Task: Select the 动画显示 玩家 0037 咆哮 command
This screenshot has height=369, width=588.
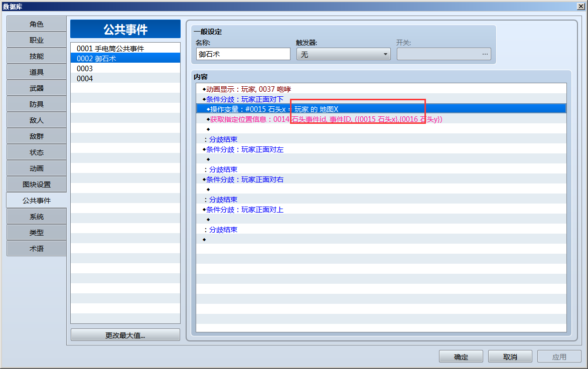Action: point(381,89)
